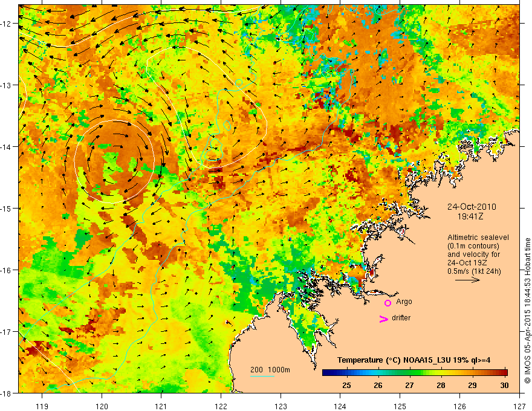Click the Temperature NOAA15_L3U title
The width and height of the screenshot is (532, 411).
coord(414,360)
